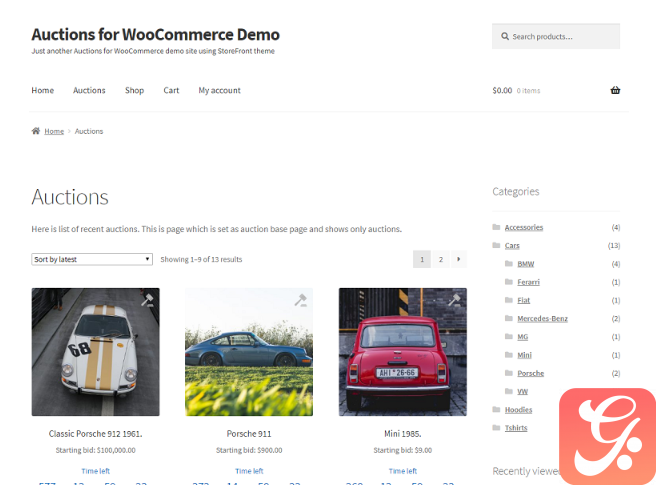Click the Classic Porsche 912 1961. title
Viewport: 656px width, 485px height.
[x=95, y=434]
